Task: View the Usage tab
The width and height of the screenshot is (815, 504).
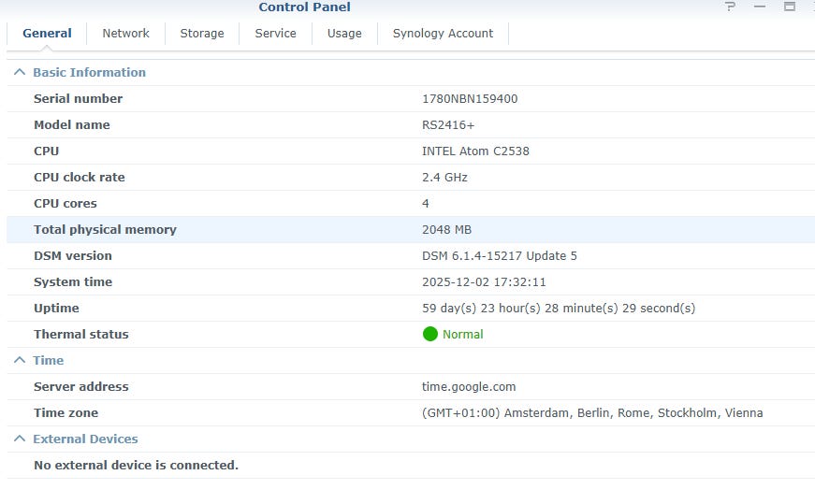Action: 344,33
